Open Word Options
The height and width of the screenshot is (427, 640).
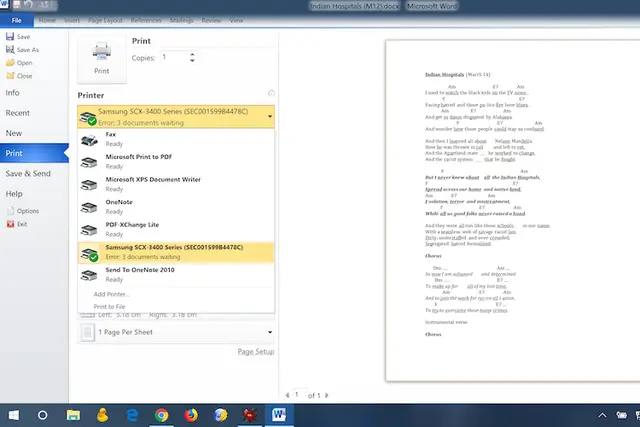pos(23,211)
